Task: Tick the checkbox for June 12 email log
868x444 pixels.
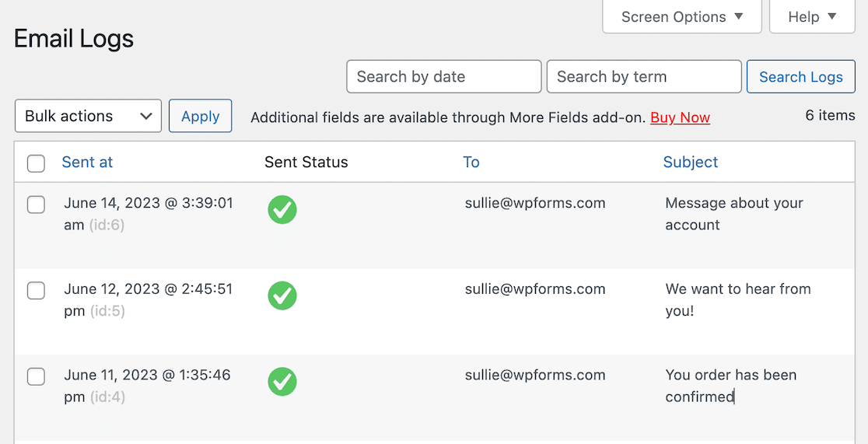Action: coord(36,291)
